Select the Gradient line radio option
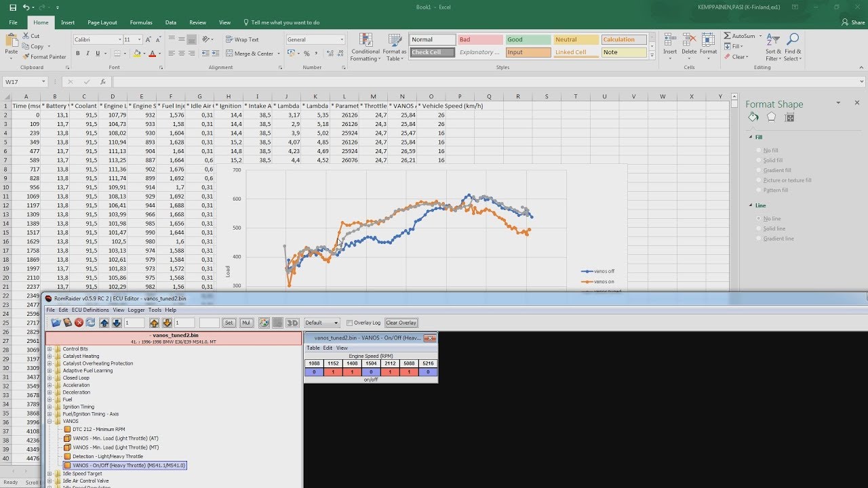The image size is (868, 488). (759, 238)
